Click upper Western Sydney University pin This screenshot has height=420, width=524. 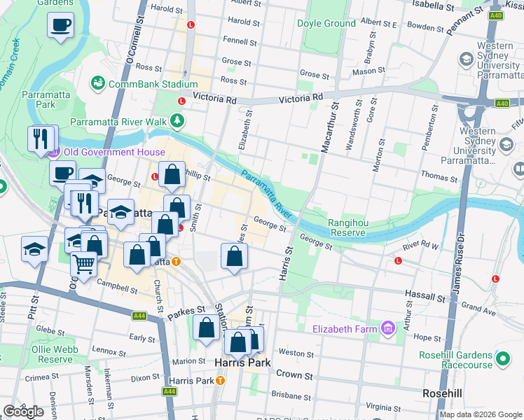[x=466, y=59]
